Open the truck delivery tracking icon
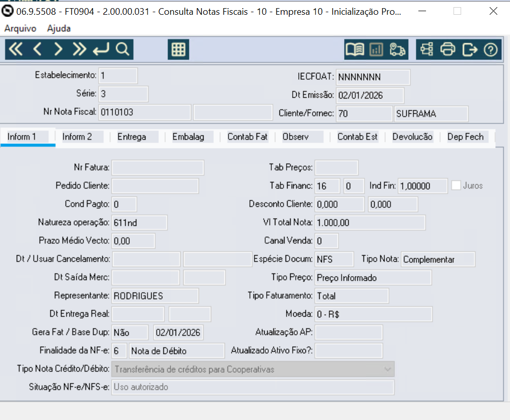Viewport: 510px width, 420px height. point(397,49)
